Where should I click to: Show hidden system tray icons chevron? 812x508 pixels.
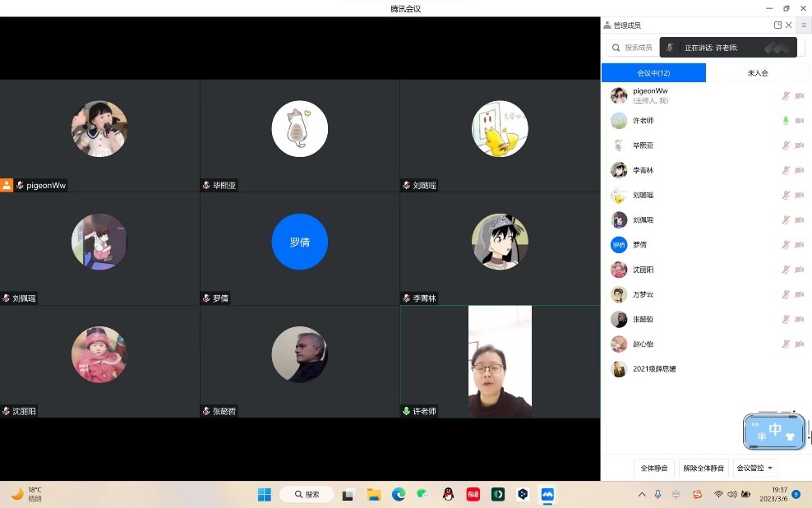click(x=642, y=494)
